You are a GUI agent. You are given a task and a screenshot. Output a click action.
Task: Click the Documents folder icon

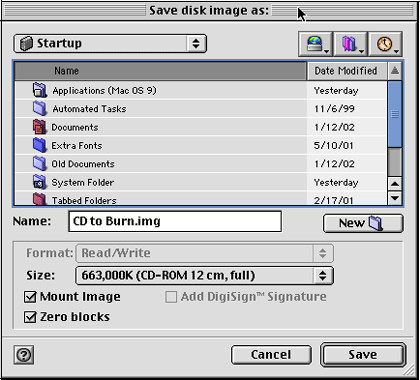[x=40, y=127]
